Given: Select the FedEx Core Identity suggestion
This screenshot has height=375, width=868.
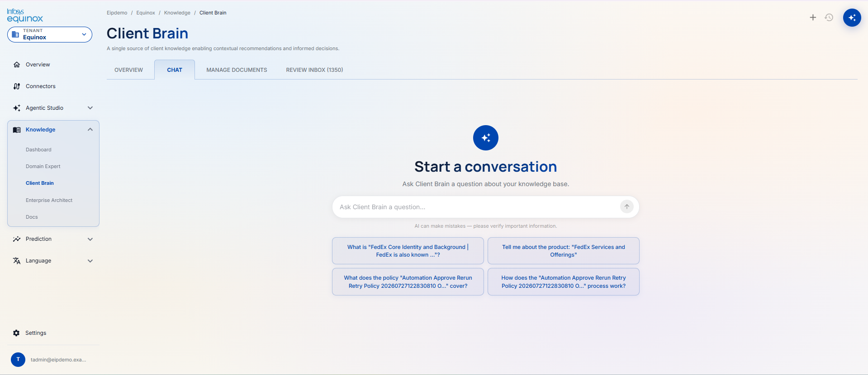Looking at the screenshot, I should (x=408, y=251).
